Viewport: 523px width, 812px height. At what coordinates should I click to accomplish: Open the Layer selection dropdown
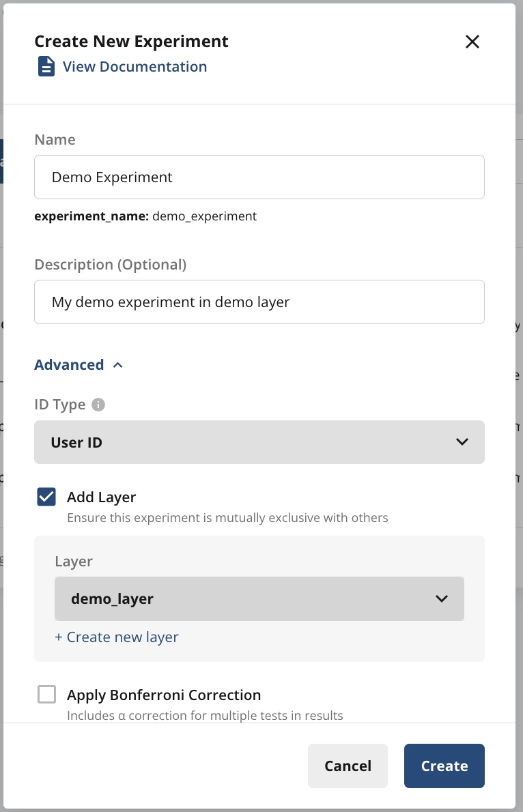(x=259, y=598)
